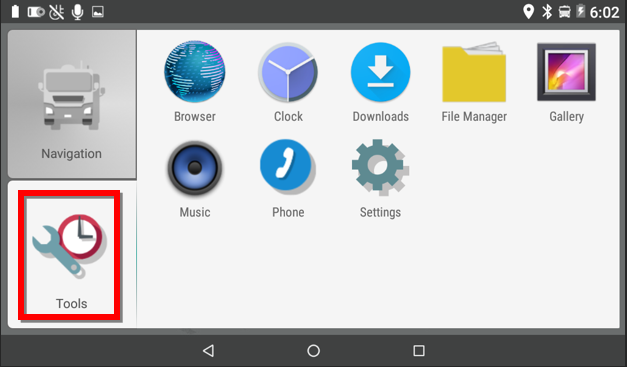This screenshot has width=627, height=367.
Task: Tap the crossed-out satellite notification icon
Action: (56, 12)
